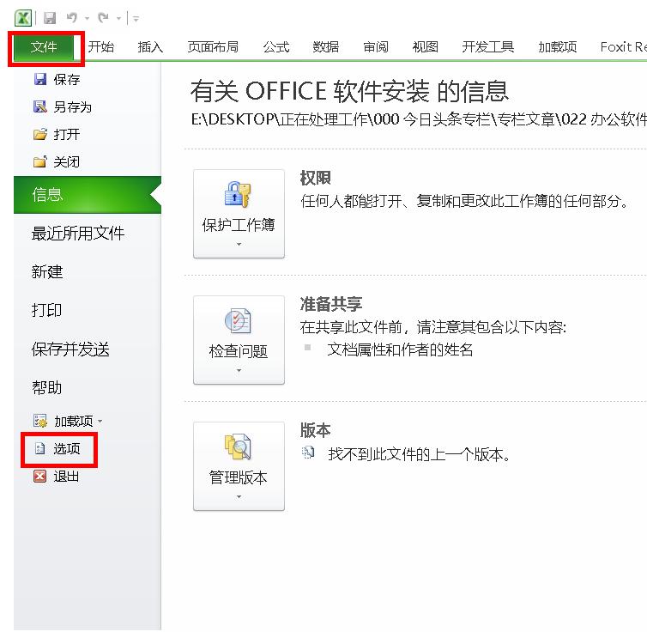Viewport: 647px width, 644px height.
Task: Click the 选项 text label
Action: (67, 449)
